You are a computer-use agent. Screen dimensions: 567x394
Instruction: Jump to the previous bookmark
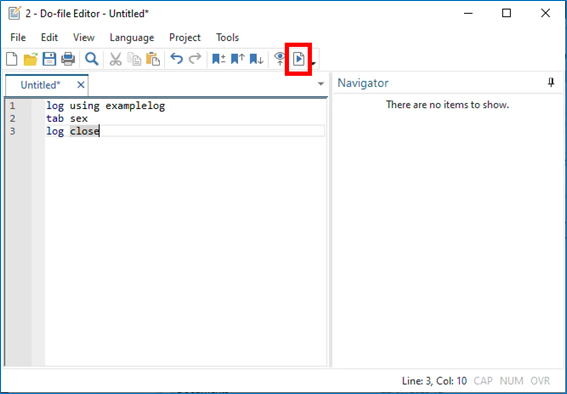click(x=238, y=59)
